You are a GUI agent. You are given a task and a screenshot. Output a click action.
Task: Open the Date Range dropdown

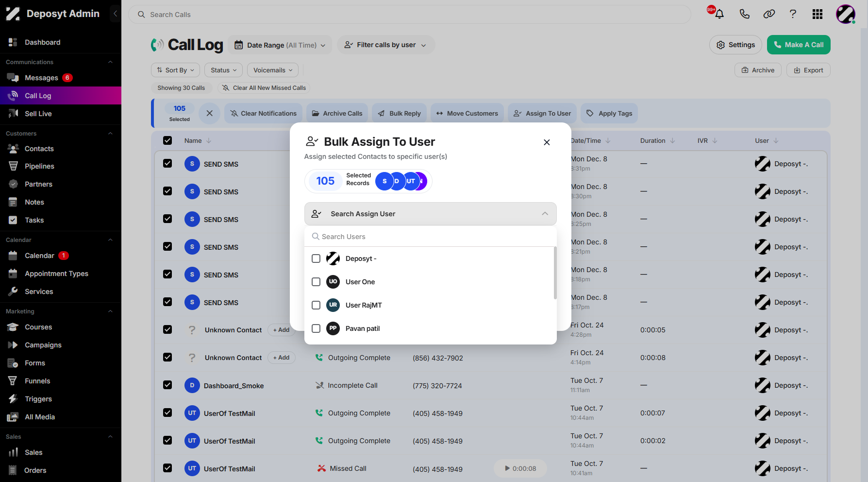click(280, 45)
